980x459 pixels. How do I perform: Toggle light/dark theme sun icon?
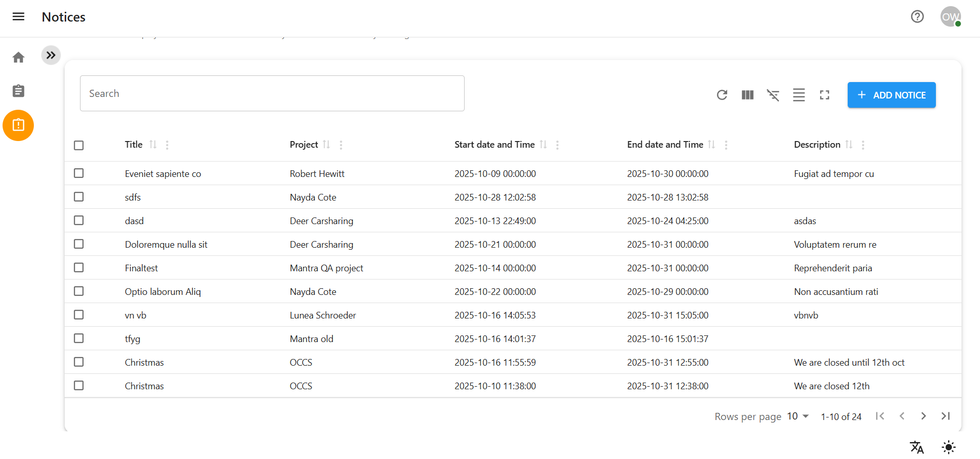click(x=948, y=447)
